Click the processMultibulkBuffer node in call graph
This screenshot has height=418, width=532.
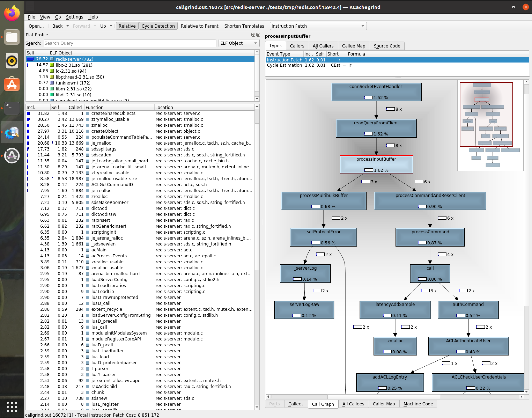(x=324, y=201)
